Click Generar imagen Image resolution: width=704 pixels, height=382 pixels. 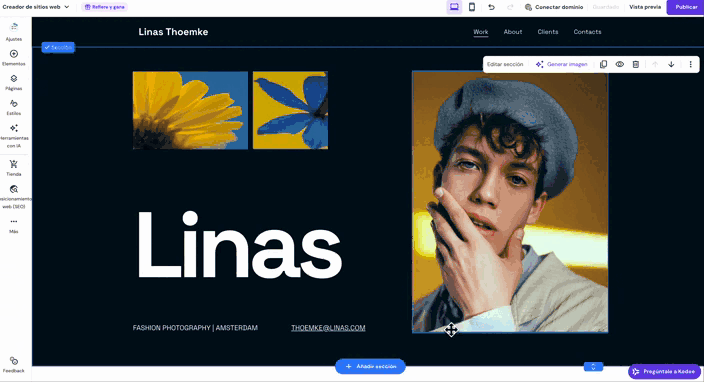click(561, 64)
